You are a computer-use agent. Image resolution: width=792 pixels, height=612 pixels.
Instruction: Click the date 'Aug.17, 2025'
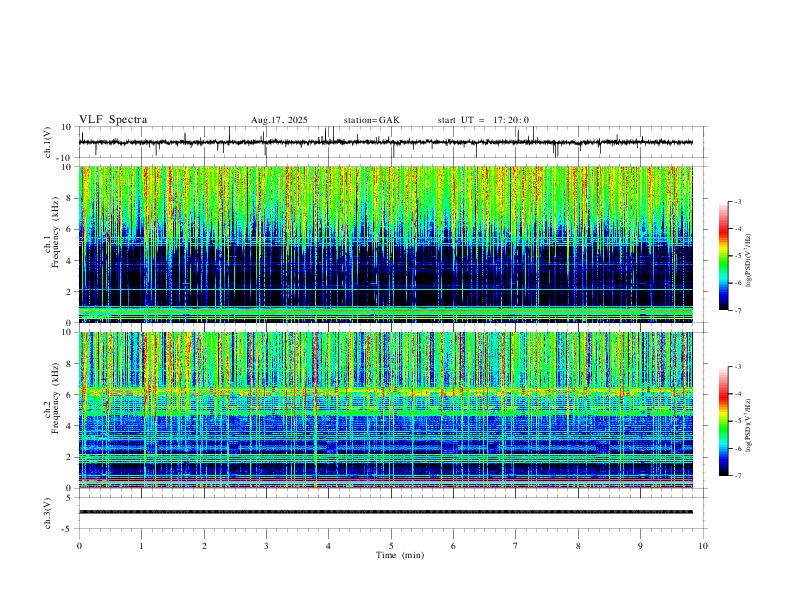[x=279, y=120]
